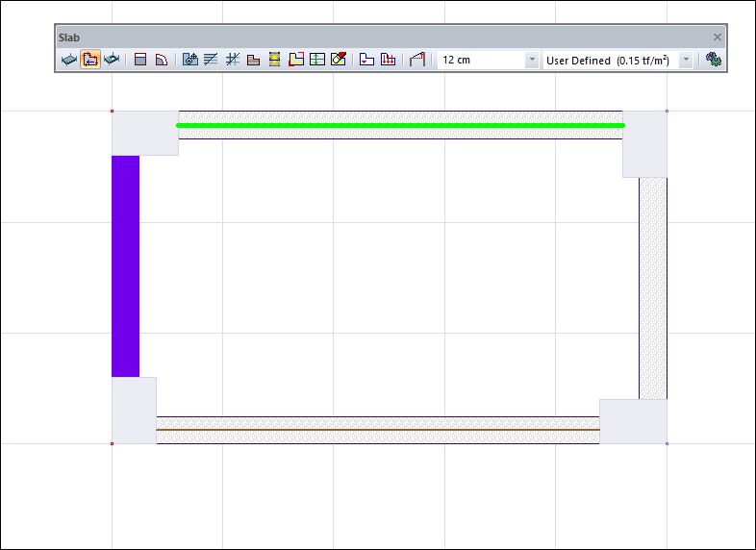This screenshot has height=550, width=756.
Task: Expand the 12 cm thickness dropdown
Action: pos(532,60)
